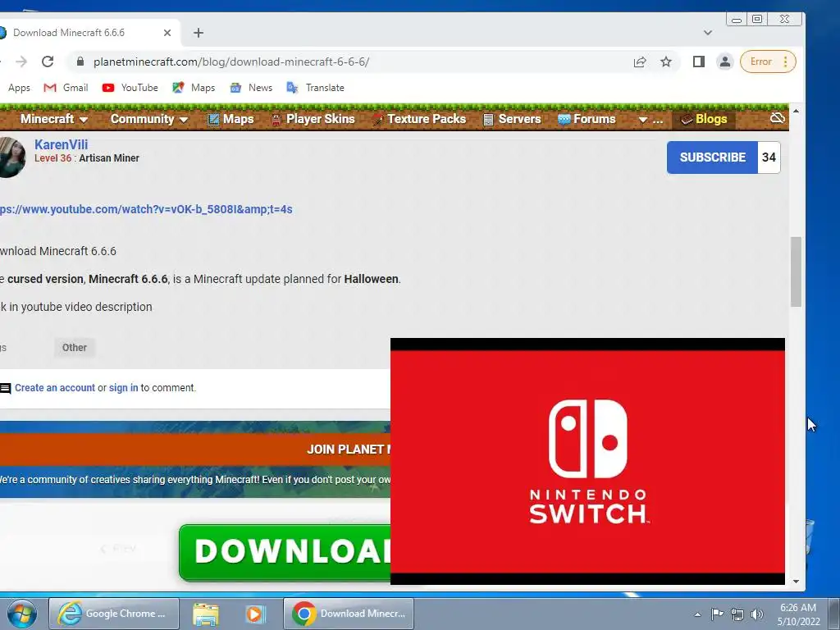The image size is (840, 630).
Task: Click the padlock site info icon
Action: pyautogui.click(x=80, y=62)
